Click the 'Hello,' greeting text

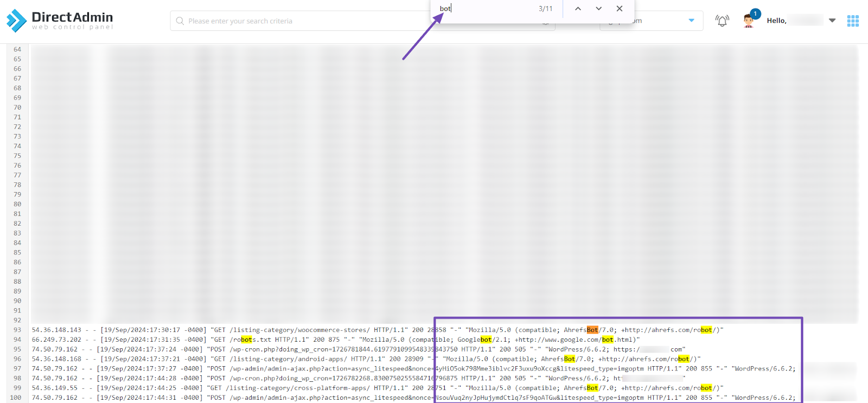[776, 21]
